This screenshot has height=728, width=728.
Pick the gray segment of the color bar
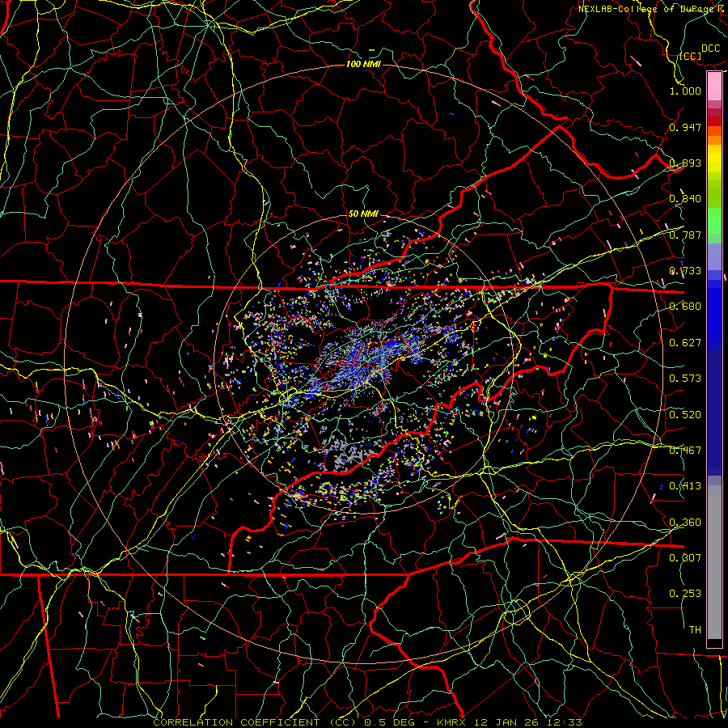[714, 562]
